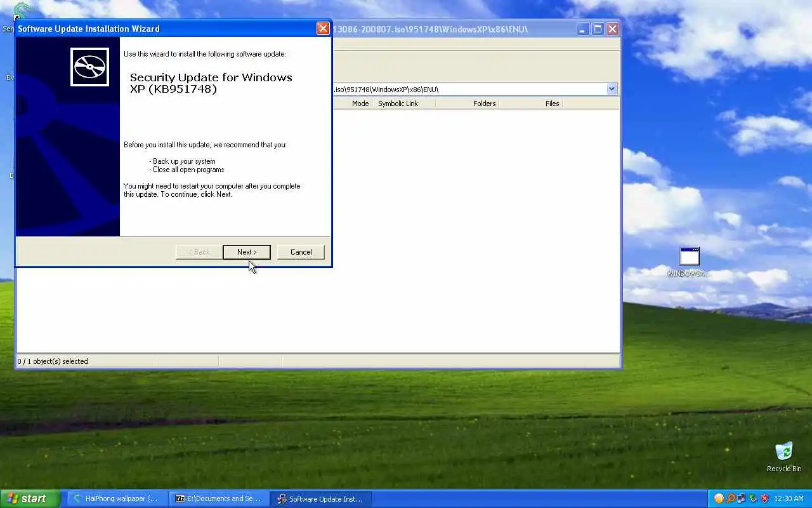Click '0 / 1 object(s) selected' status text
812x508 pixels.
(x=53, y=361)
